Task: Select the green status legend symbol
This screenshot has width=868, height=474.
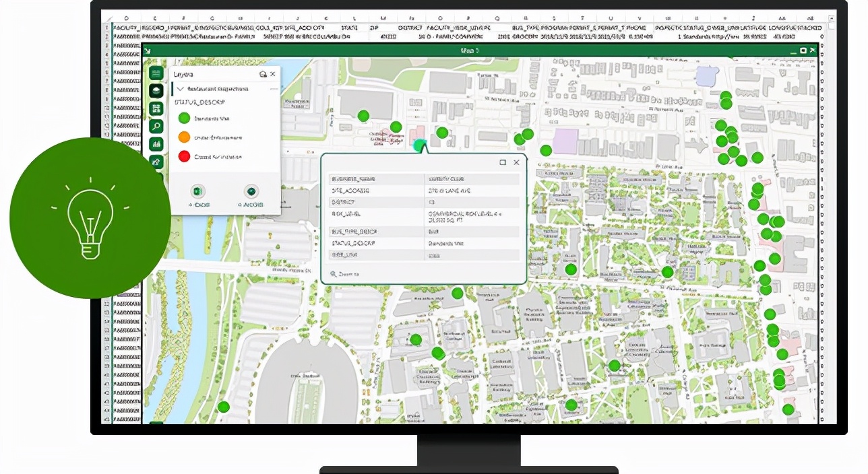Action: (184, 118)
